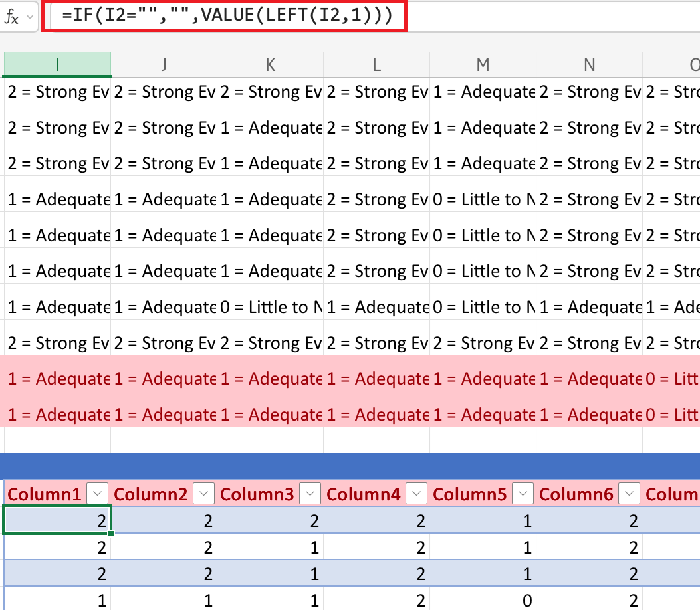The width and height of the screenshot is (700, 610).
Task: Click first row '2 = Strong Ev' cell in column I
Action: [57, 92]
